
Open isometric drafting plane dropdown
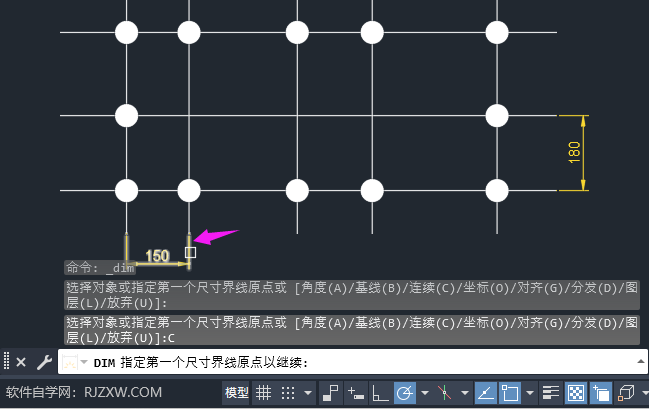click(x=464, y=392)
